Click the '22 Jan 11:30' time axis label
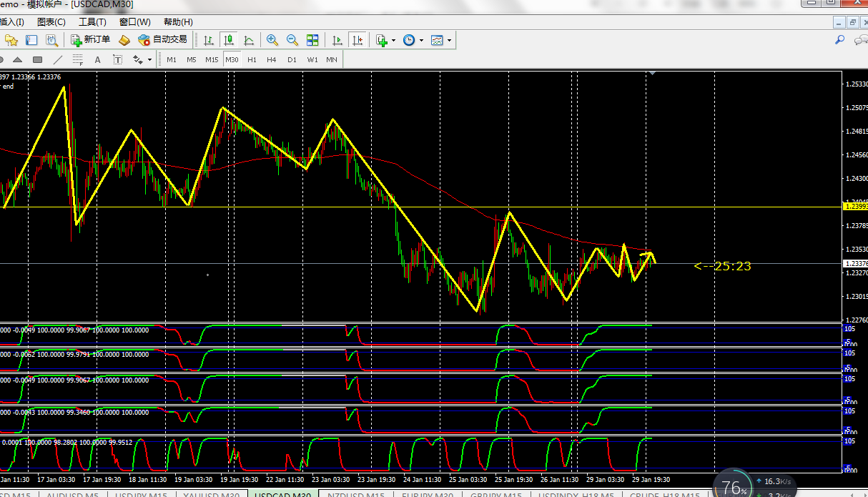Image resolution: width=868 pixels, height=497 pixels. click(x=284, y=480)
